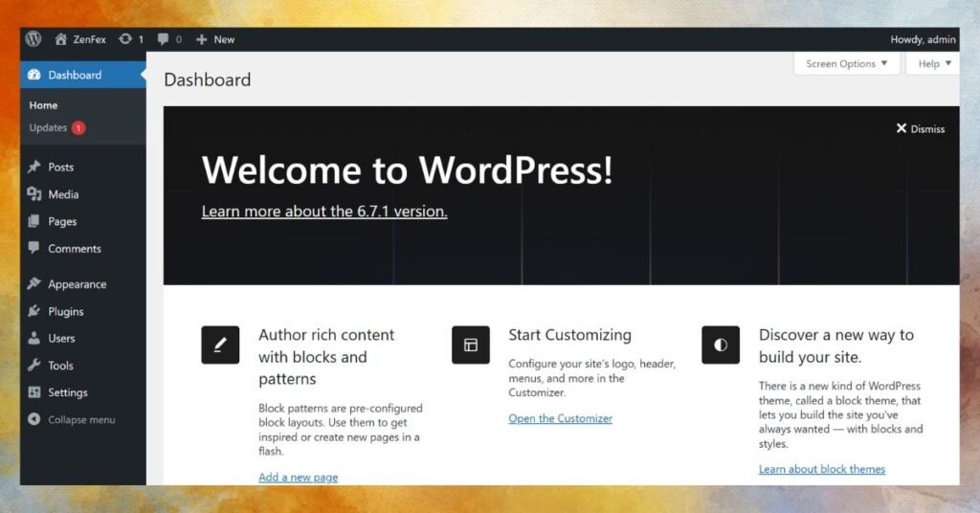Click ZenFex site name in admin bar
Screen dimensions: 980x513
tap(89, 39)
